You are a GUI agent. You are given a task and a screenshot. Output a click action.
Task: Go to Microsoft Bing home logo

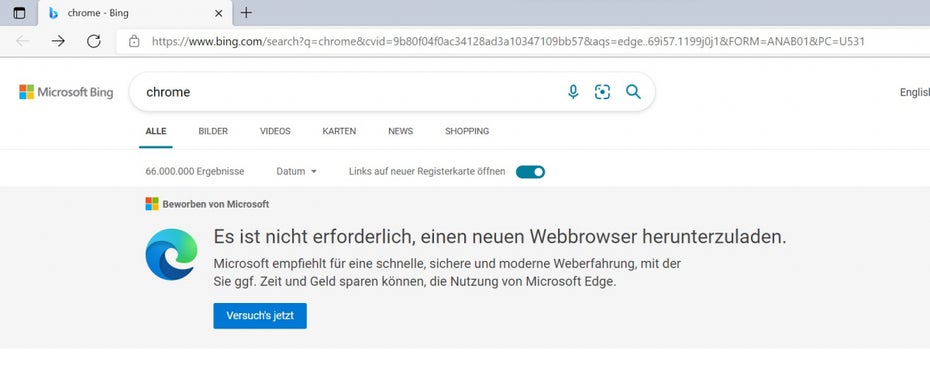[66, 92]
